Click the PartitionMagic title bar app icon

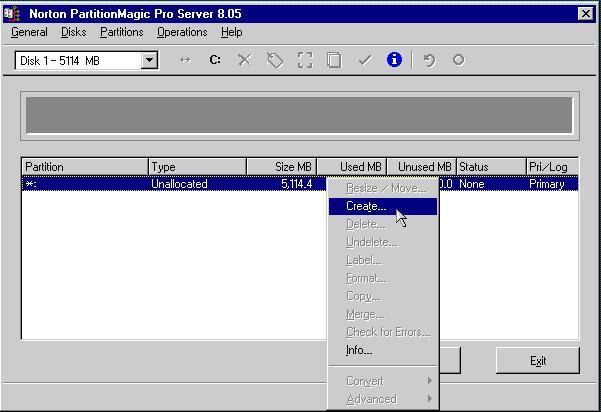pos(12,14)
